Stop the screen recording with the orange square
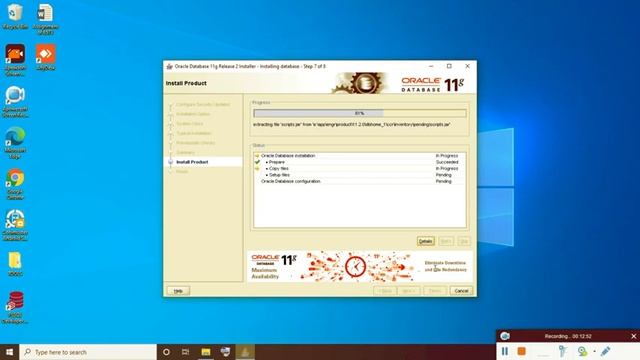Viewport: 640px width, 360px height. pos(521,351)
